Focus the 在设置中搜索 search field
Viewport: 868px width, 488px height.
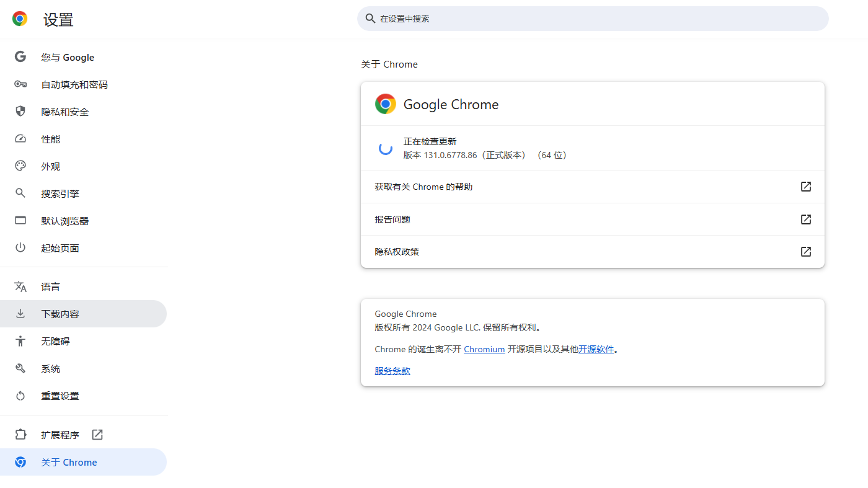click(x=593, y=19)
